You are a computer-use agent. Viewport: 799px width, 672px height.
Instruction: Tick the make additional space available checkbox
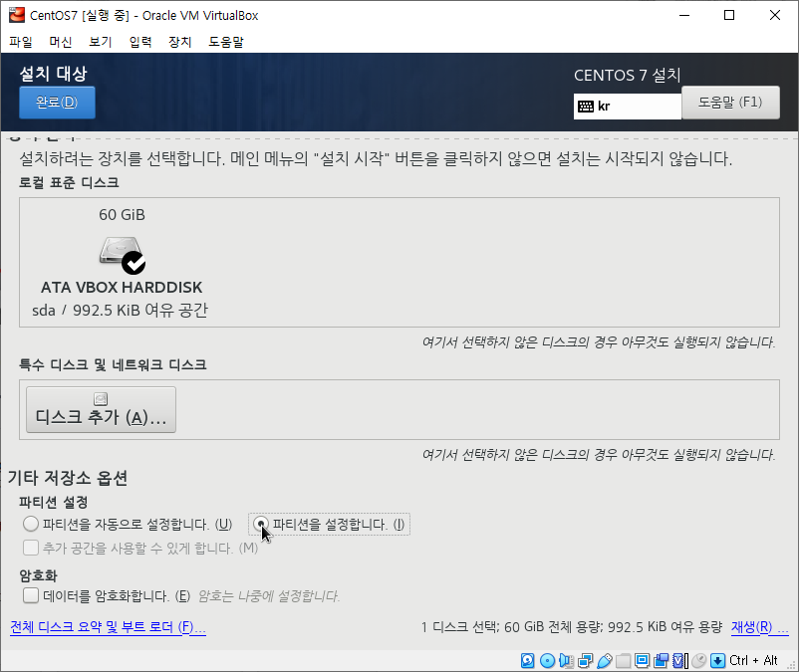31,548
